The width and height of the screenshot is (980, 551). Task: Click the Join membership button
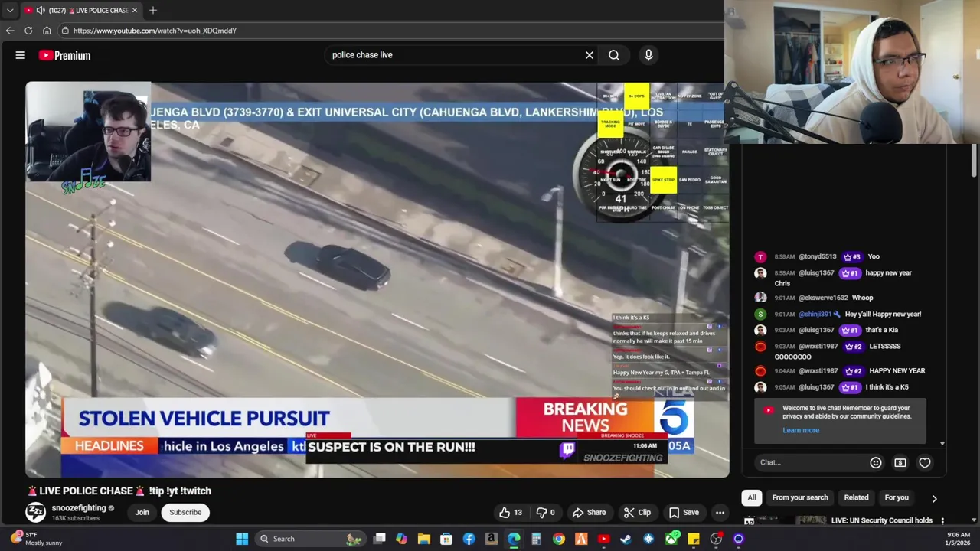(142, 513)
